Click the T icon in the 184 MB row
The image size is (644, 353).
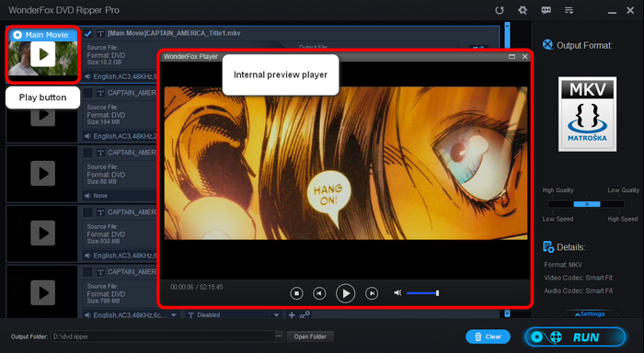[x=100, y=93]
